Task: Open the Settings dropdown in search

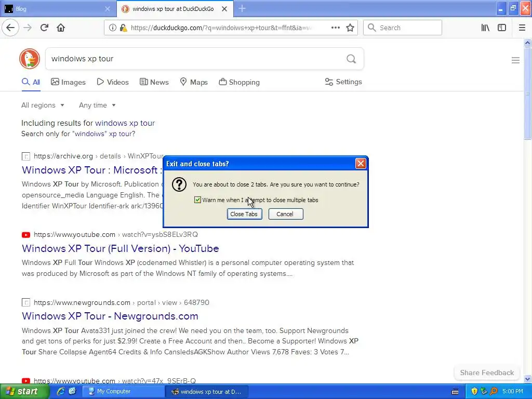Action: coord(343,82)
